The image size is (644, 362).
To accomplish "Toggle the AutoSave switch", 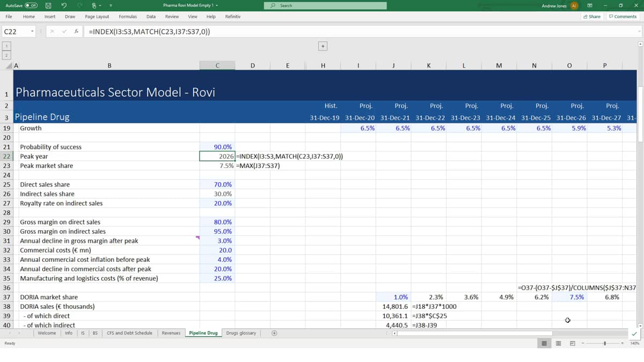I will 31,5.
